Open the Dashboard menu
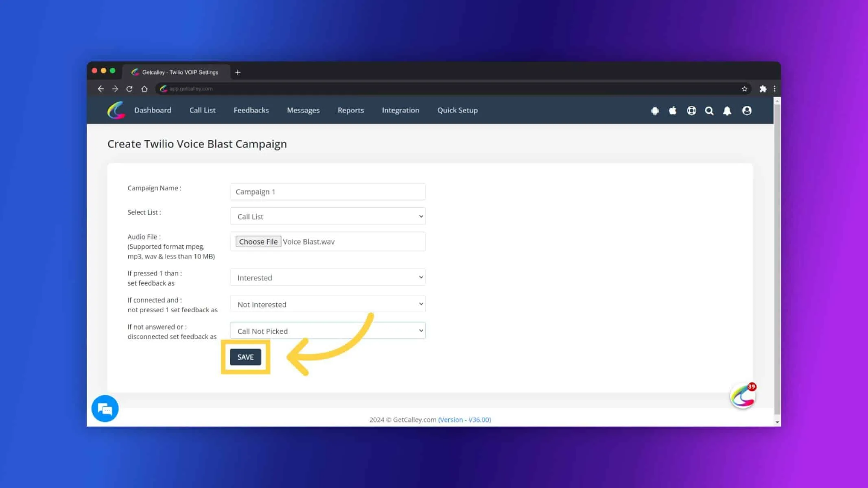 [x=153, y=110]
